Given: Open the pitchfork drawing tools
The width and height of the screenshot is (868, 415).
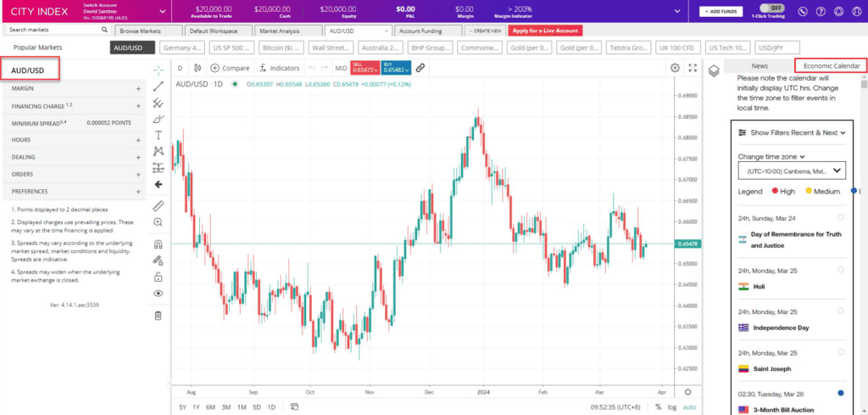Looking at the screenshot, I should (x=159, y=103).
